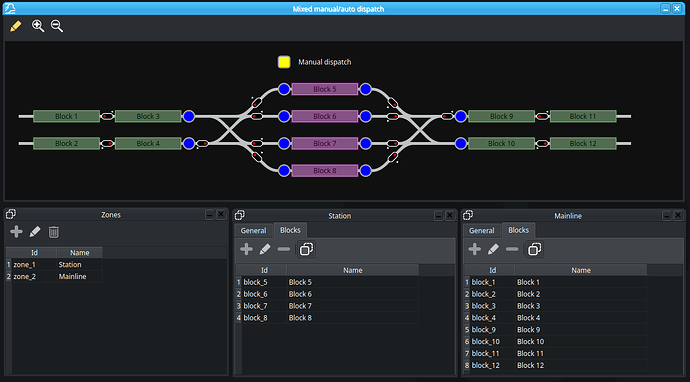Select Block 10 on the track diagram
Viewport: 690px width, 382px height.
tap(502, 143)
